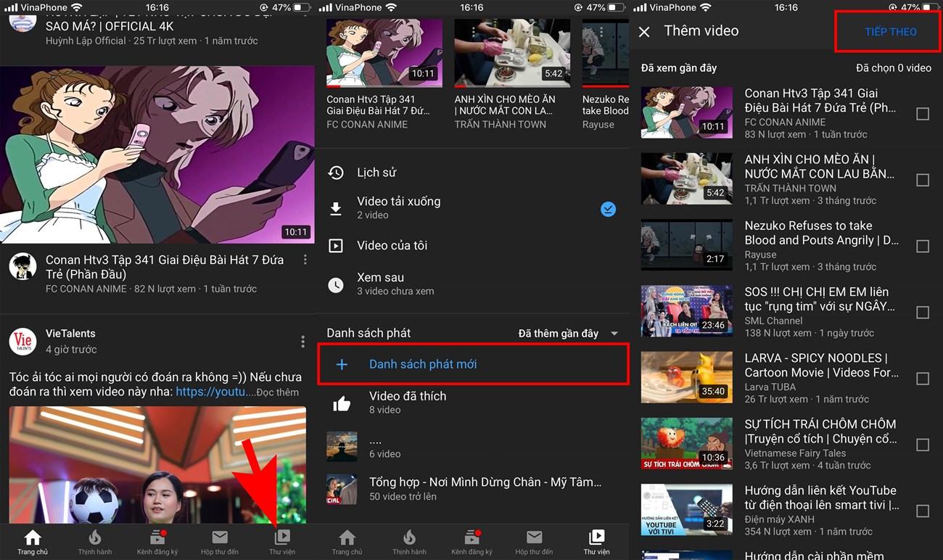Tap Đã xem gần đây heading

click(679, 68)
